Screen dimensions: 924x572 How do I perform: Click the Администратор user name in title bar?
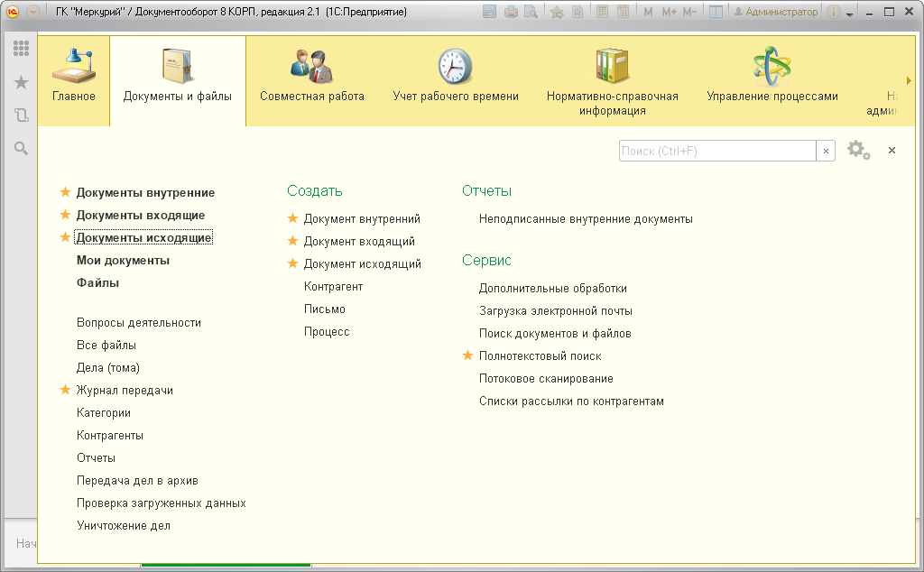click(776, 12)
